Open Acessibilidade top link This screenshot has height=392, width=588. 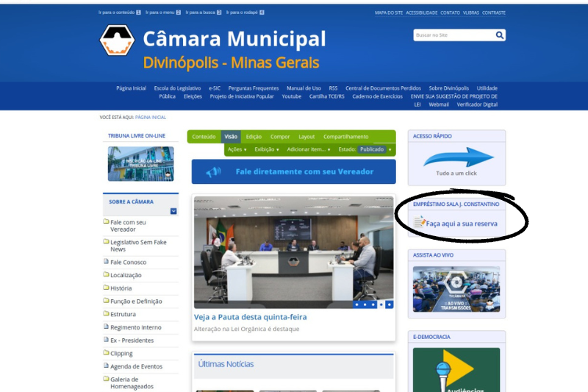tap(421, 13)
